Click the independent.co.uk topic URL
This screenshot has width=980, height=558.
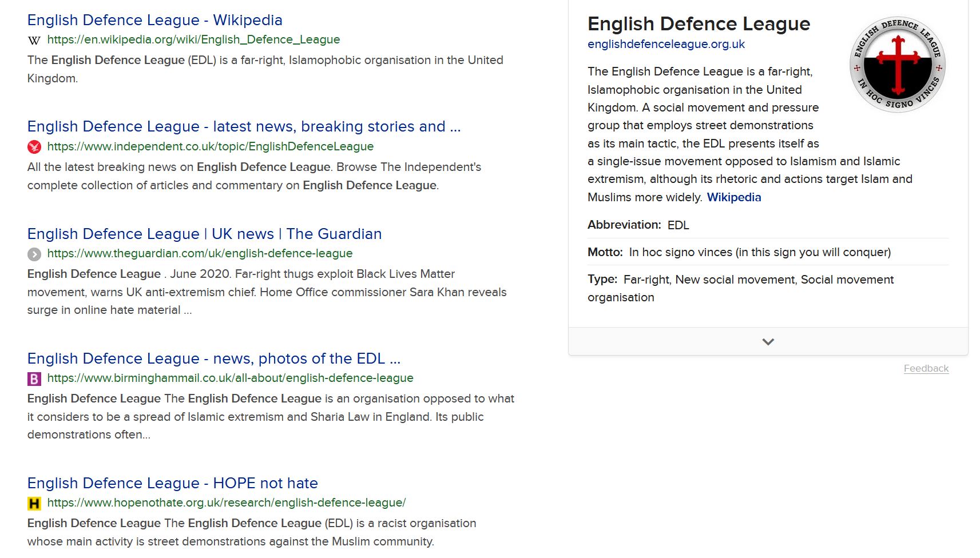pyautogui.click(x=210, y=146)
